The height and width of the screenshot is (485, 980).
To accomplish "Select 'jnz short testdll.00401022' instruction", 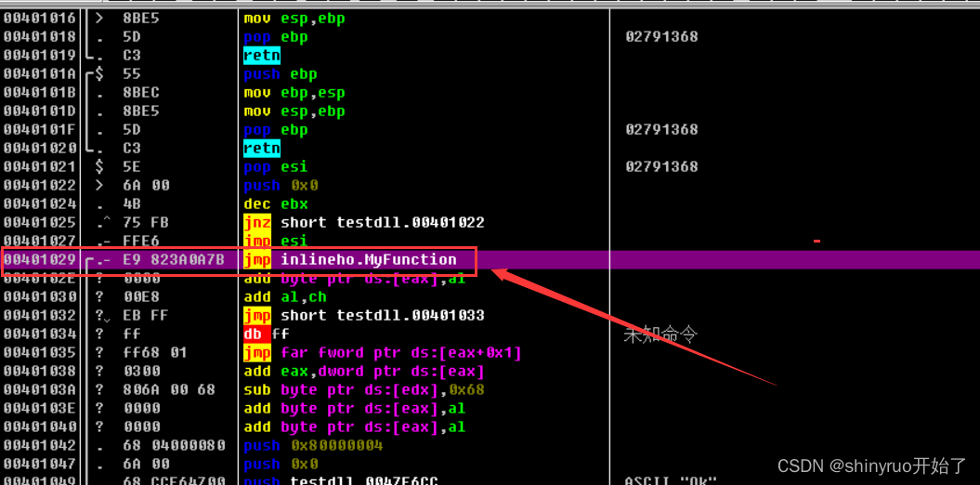I will [364, 222].
